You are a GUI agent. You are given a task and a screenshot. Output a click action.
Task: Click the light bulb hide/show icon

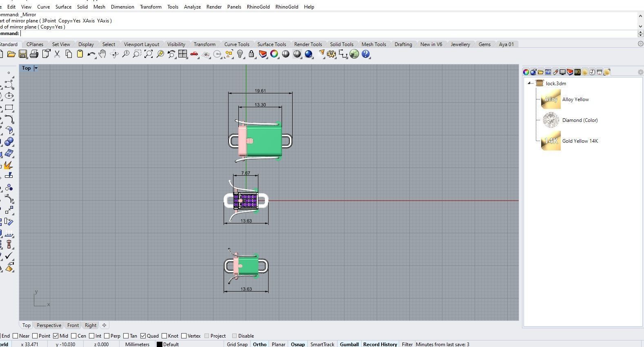(x=240, y=54)
